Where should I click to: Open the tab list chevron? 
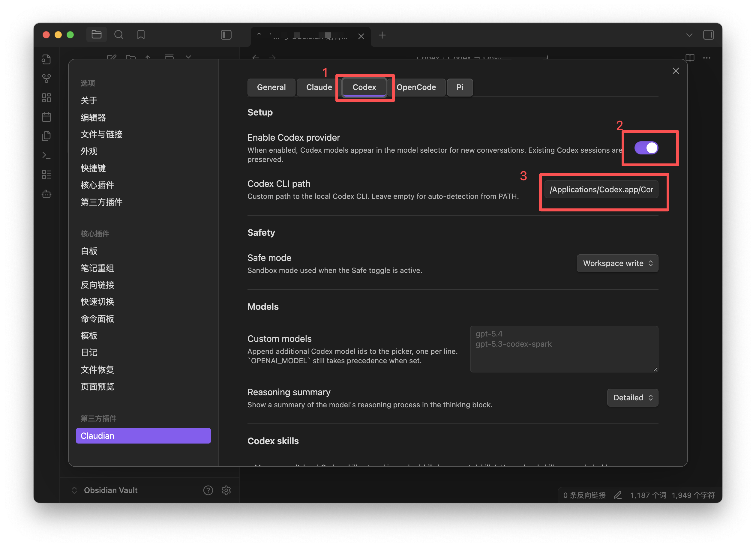(689, 35)
